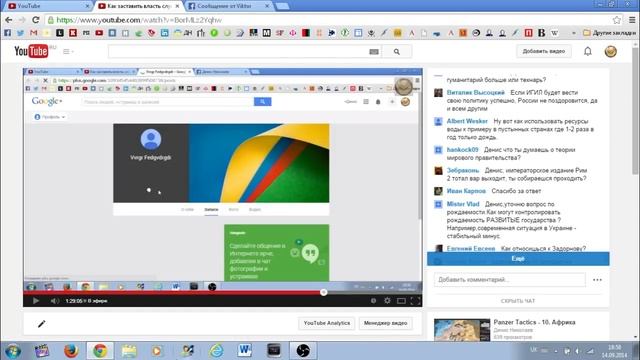The height and width of the screenshot is (360, 640).
Task: Open Internet Explorer on the taskbar
Action: pyautogui.click(x=216, y=351)
